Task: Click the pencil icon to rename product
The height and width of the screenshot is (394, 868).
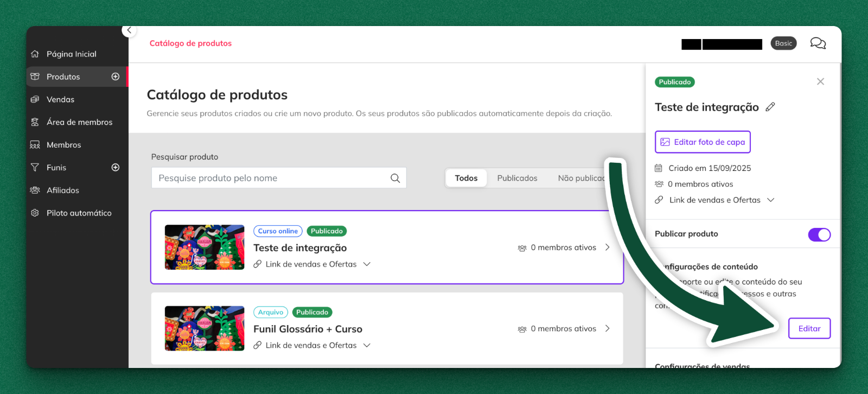Action: coord(770,107)
